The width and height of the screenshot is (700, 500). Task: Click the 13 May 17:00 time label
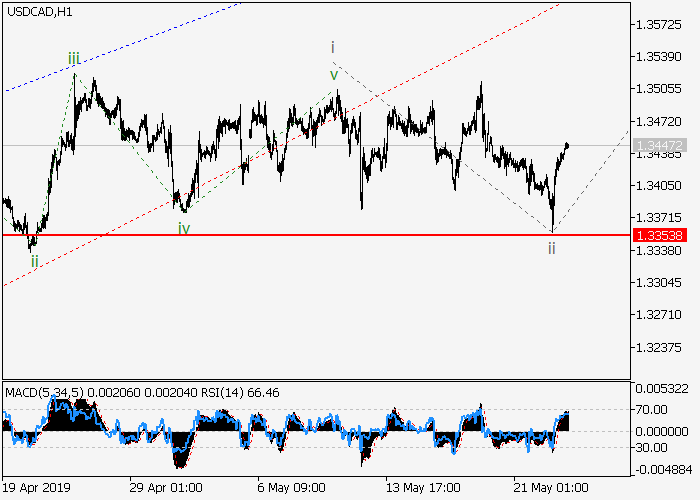[x=422, y=491]
